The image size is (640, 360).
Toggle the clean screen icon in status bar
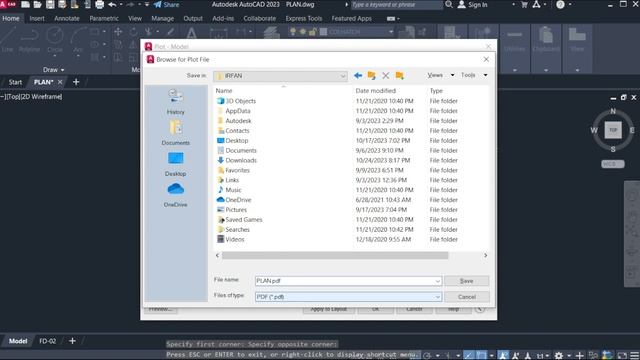(622, 356)
